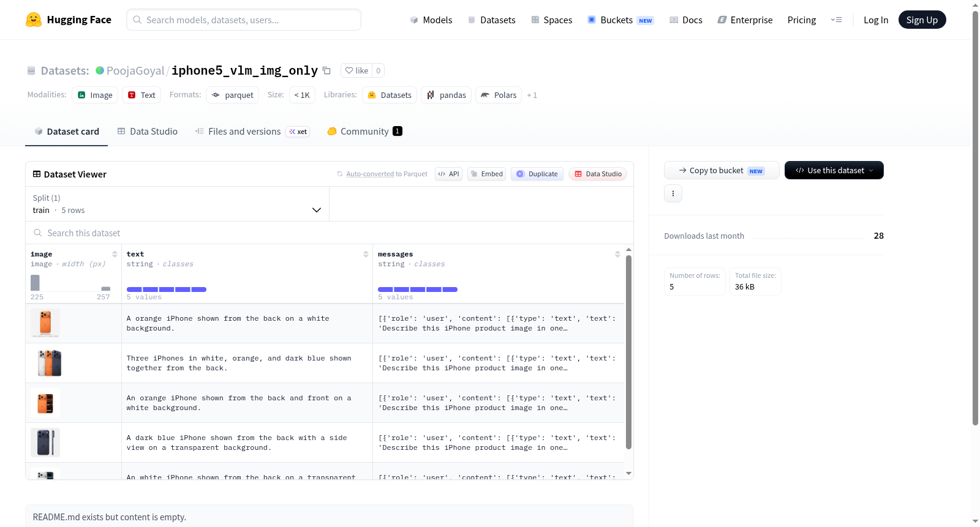Select the Polars library tag
Image resolution: width=980 pixels, height=527 pixels.
click(499, 95)
